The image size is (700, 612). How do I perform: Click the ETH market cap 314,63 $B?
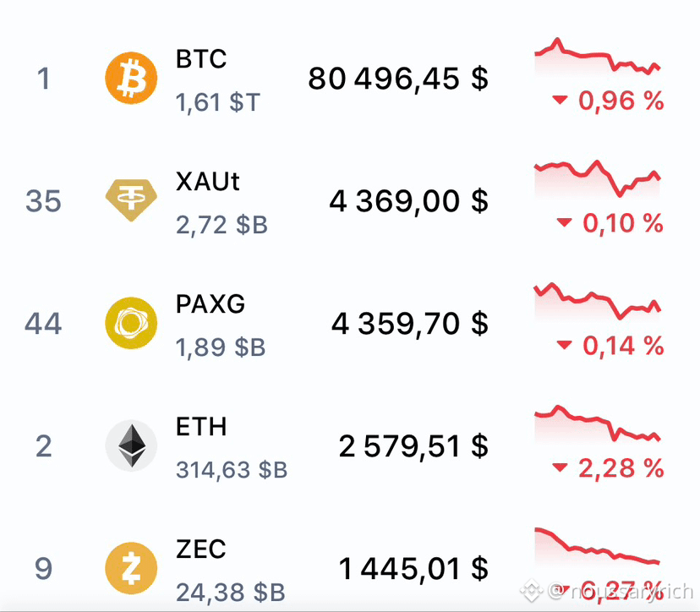click(x=232, y=470)
